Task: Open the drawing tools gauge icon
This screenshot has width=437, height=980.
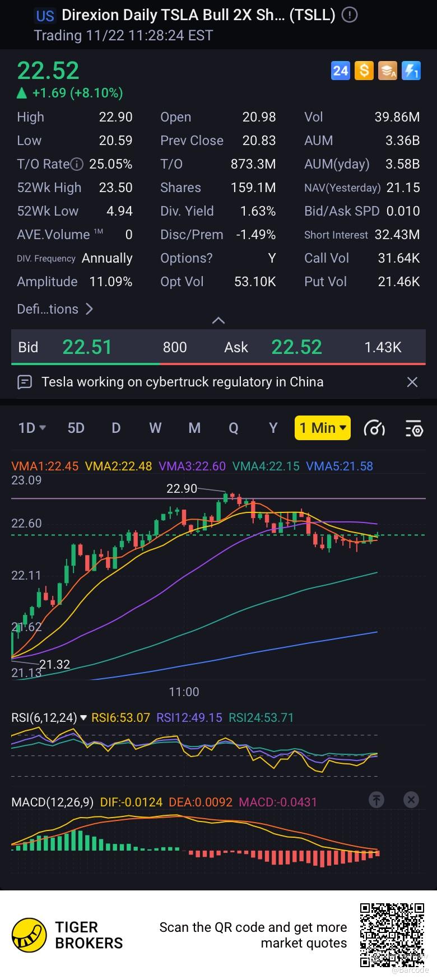Action: (x=374, y=428)
